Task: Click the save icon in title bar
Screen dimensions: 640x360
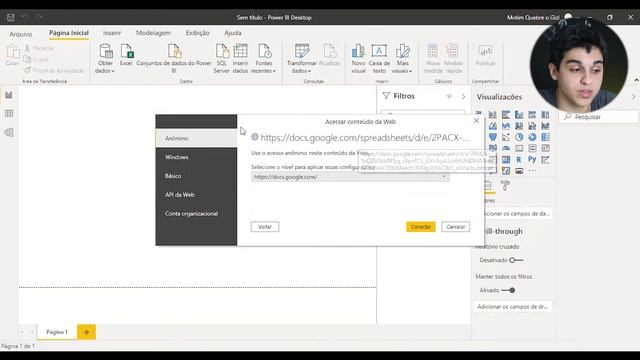Action: coord(11,17)
